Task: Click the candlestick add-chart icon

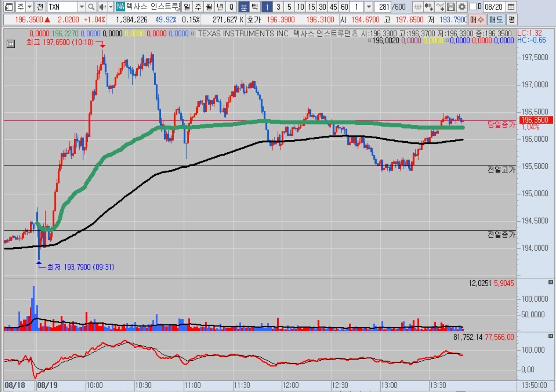Action: coord(428,7)
